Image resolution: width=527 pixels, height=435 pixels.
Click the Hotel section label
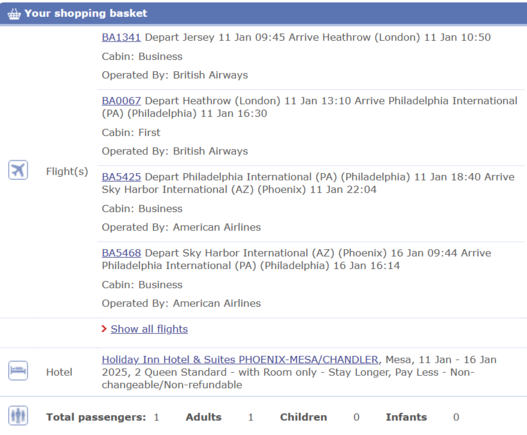click(59, 372)
